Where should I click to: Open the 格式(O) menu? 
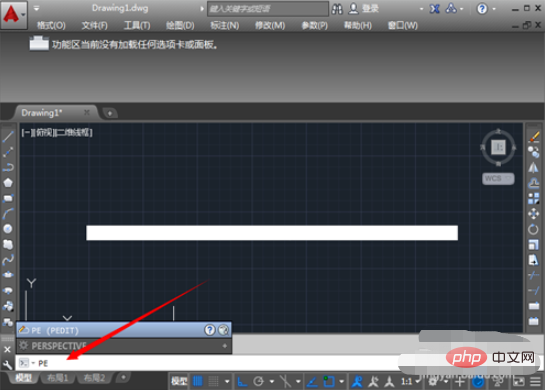tap(51, 25)
